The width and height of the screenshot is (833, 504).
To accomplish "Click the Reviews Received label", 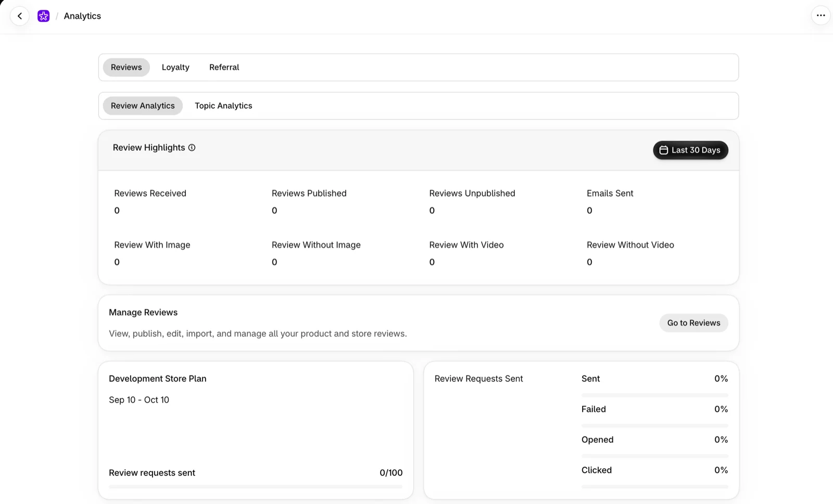I will tap(150, 193).
